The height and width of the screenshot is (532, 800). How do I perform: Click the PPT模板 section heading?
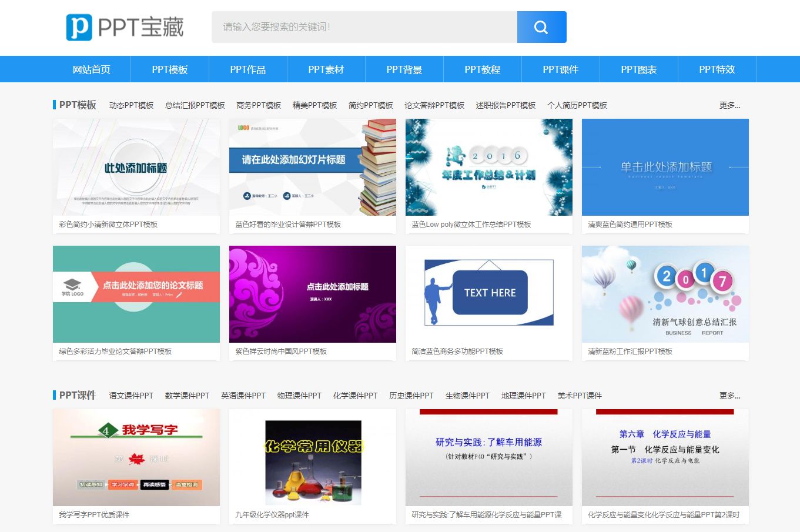click(x=78, y=105)
